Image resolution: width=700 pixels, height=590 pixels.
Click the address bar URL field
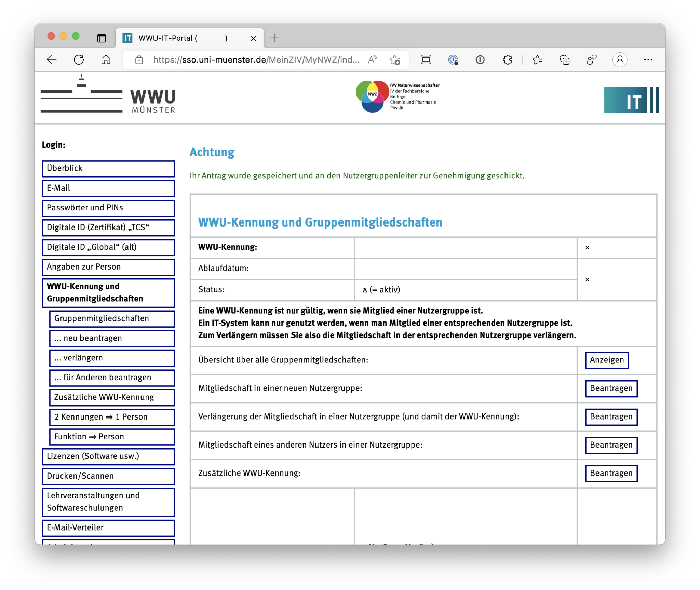(x=256, y=60)
